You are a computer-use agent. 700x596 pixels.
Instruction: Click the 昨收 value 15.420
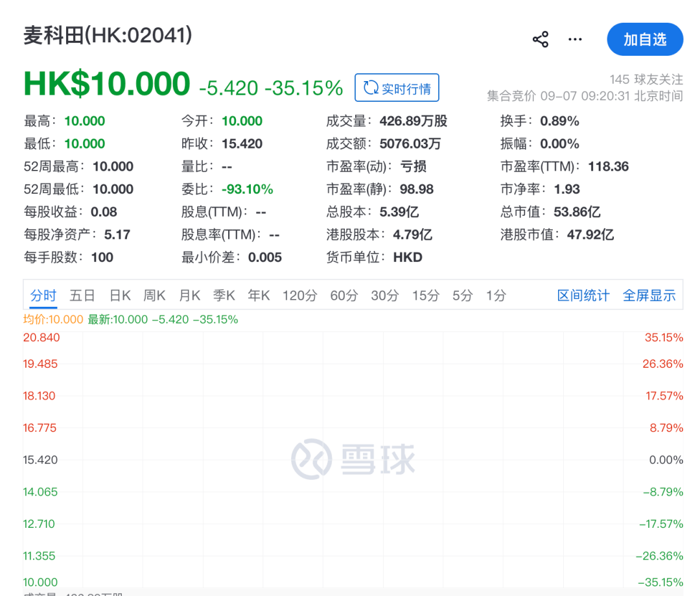pos(242,144)
